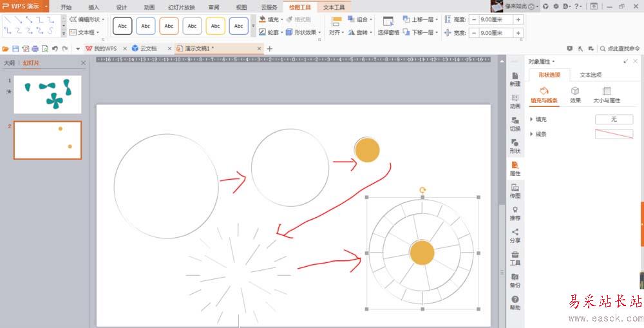This screenshot has width=644, height=328.
Task: Open the 传图 sidebar panel
Action: (x=515, y=191)
